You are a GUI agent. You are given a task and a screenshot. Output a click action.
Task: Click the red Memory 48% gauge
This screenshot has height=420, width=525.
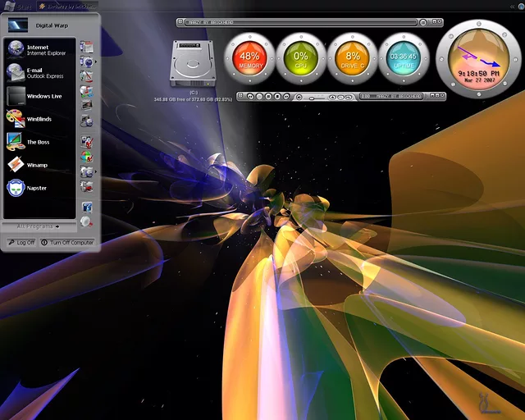tap(249, 59)
